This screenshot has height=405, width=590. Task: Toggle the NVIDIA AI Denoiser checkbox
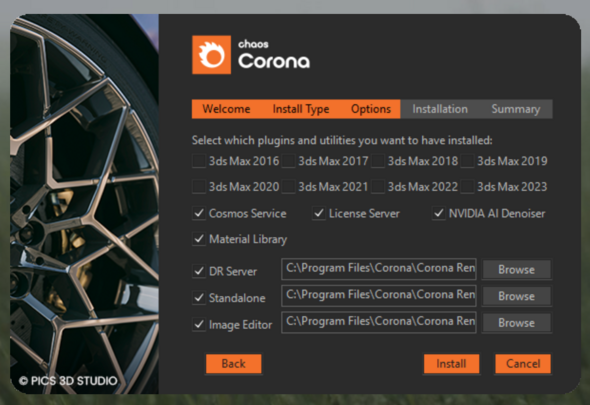click(439, 213)
